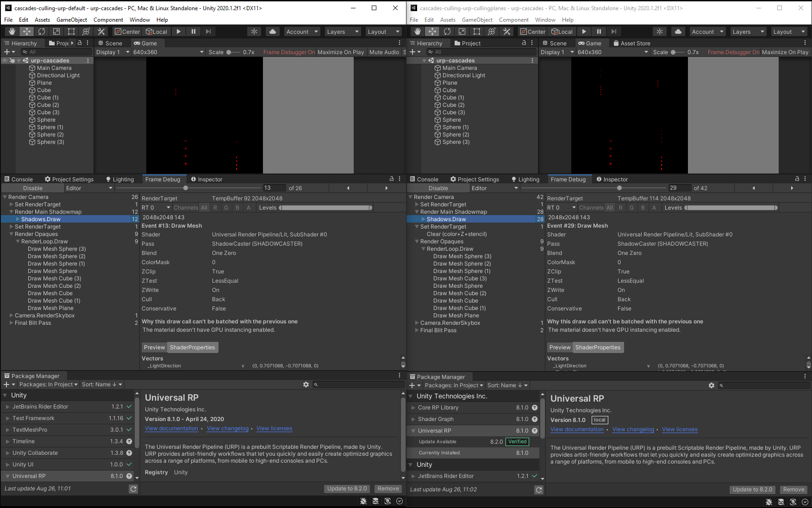The width and height of the screenshot is (812, 508).
Task: Open Layers dropdown in left window
Action: pyautogui.click(x=343, y=31)
